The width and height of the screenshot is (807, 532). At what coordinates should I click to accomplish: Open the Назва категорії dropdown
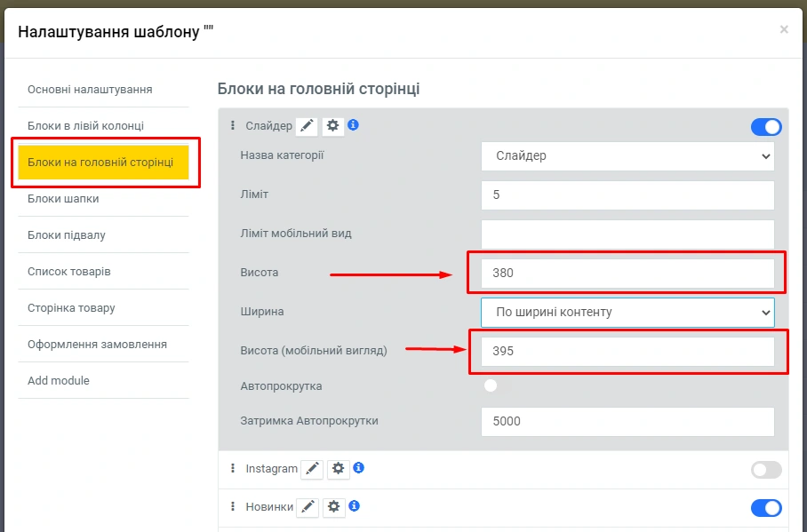627,156
